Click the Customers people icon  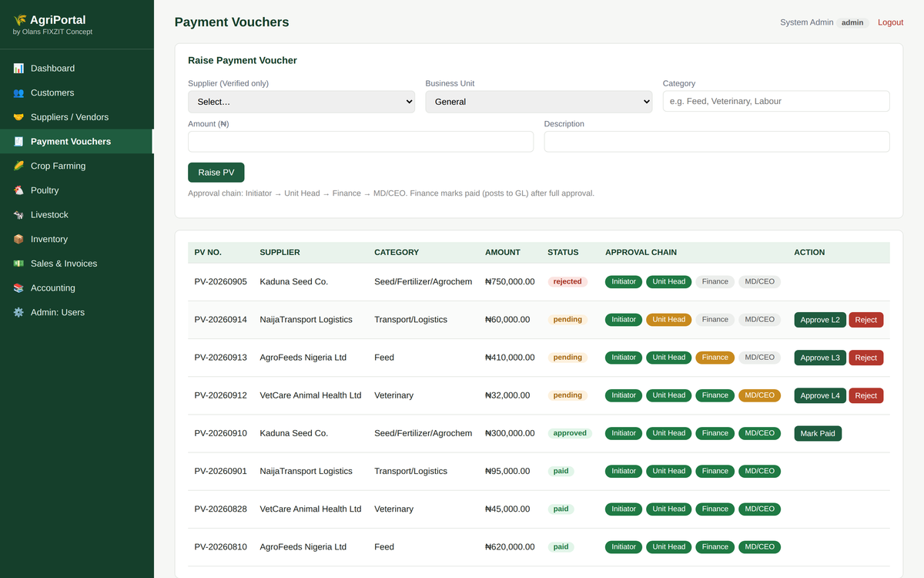pos(18,93)
